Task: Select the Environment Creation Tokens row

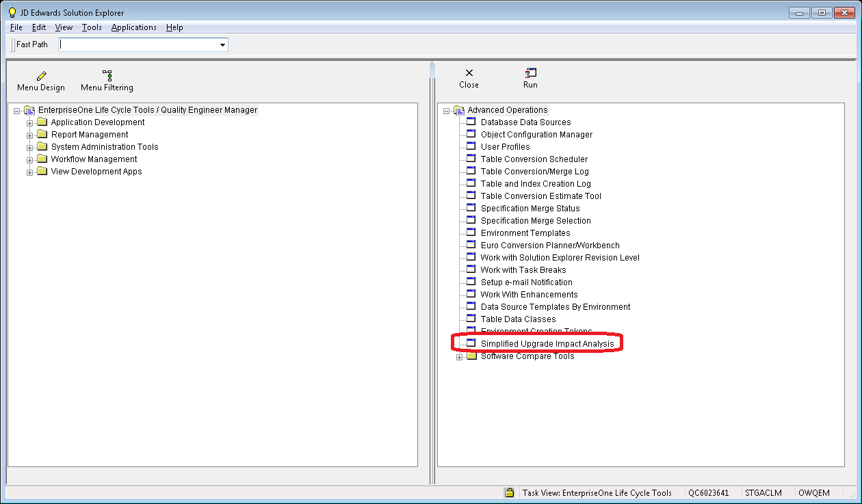Action: pos(536,331)
